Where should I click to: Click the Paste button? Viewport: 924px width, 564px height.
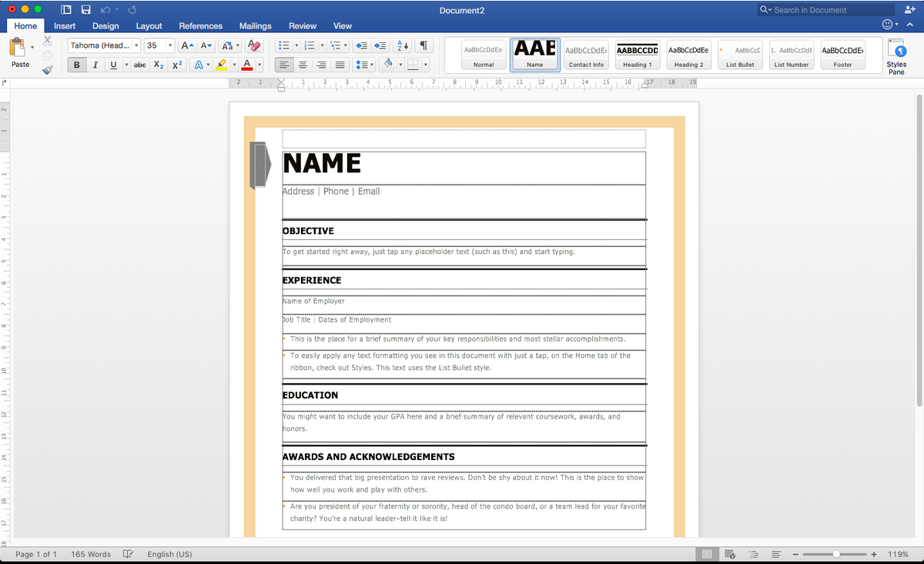coord(21,54)
